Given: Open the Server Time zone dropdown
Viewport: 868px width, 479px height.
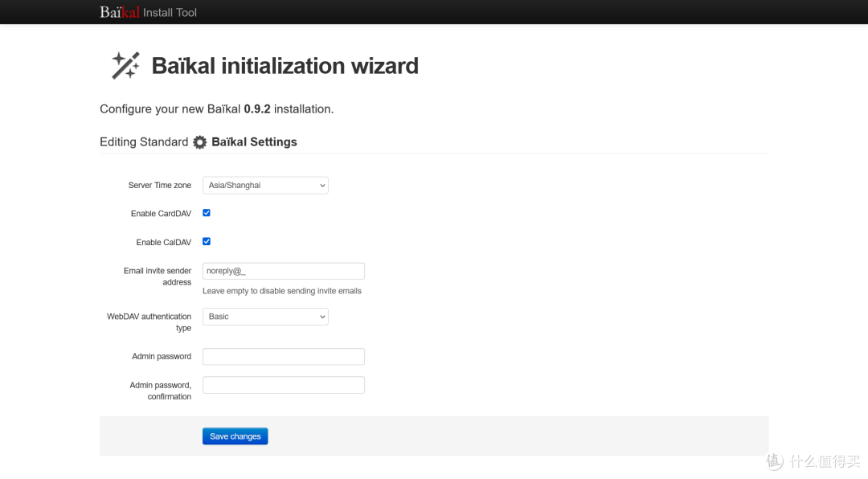Looking at the screenshot, I should click(x=265, y=186).
